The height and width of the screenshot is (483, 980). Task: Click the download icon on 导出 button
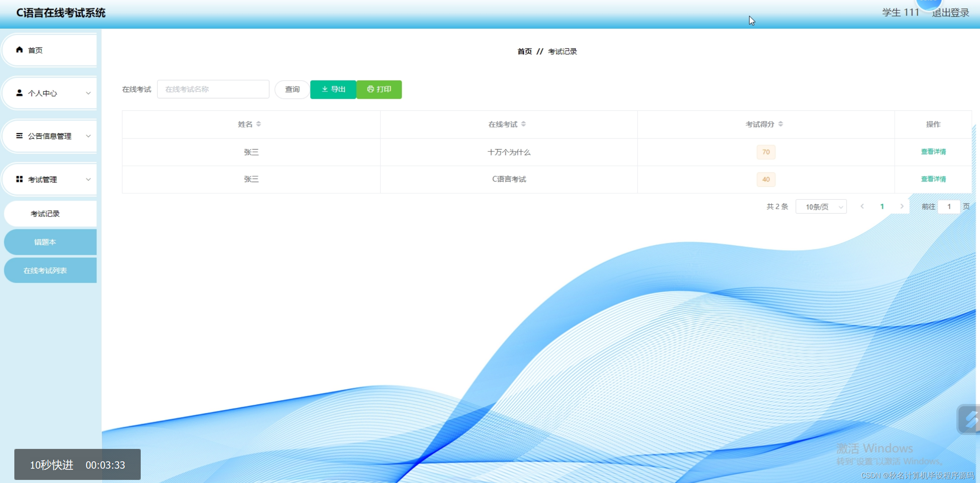click(324, 89)
